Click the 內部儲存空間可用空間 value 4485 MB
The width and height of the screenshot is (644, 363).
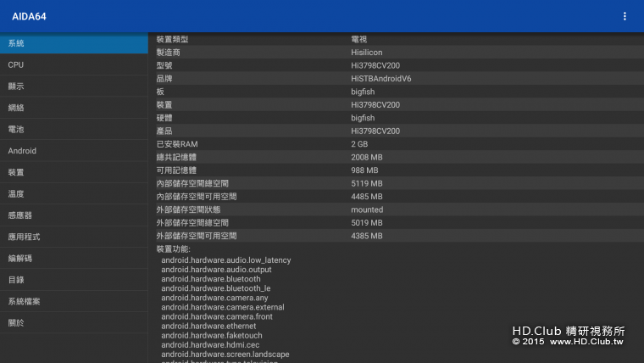(366, 197)
